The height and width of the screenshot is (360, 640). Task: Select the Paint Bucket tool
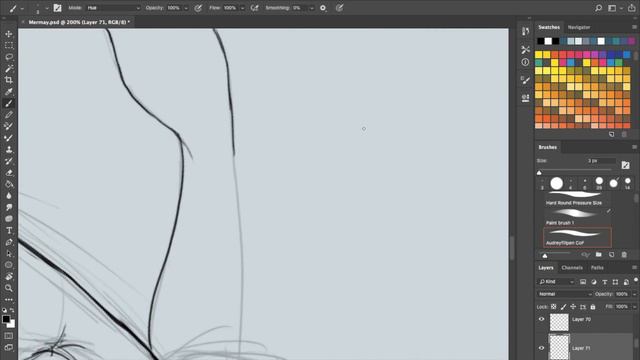coord(9,184)
